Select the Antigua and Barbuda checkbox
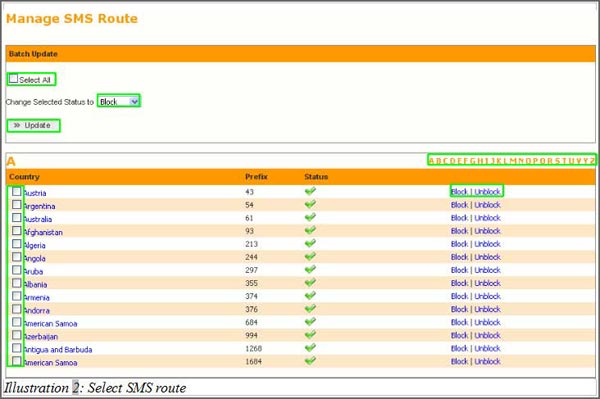 [x=16, y=348]
